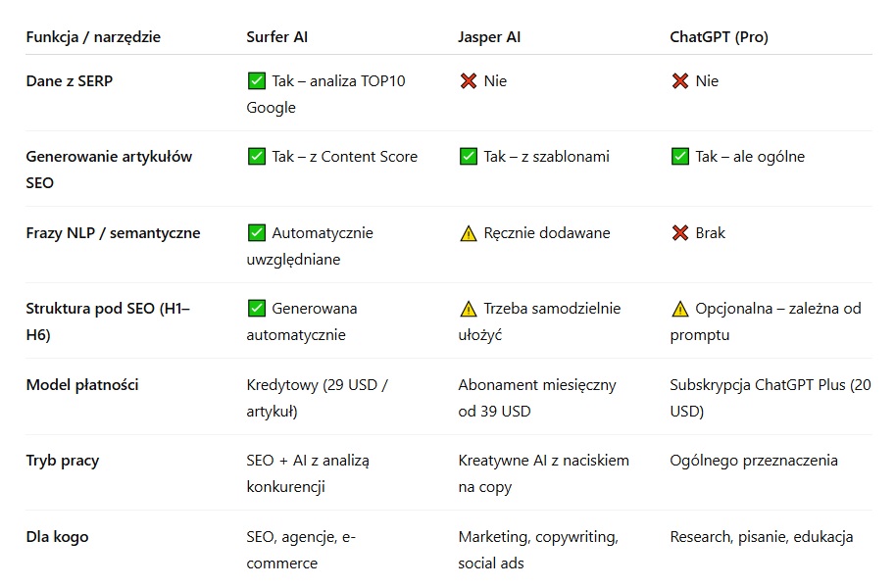Click the 'Research, pisanie, edukacja' cell
Image resolution: width=896 pixels, height=588 pixels.
coord(762,537)
